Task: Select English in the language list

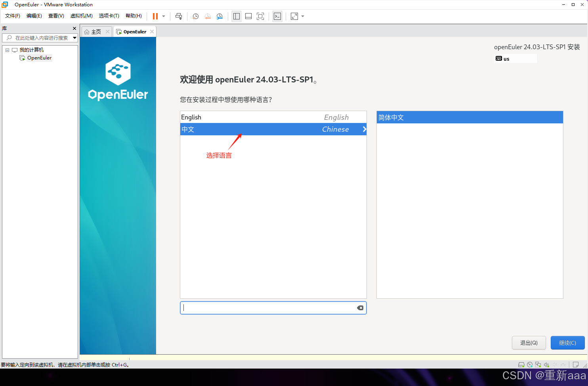Action: coord(273,117)
